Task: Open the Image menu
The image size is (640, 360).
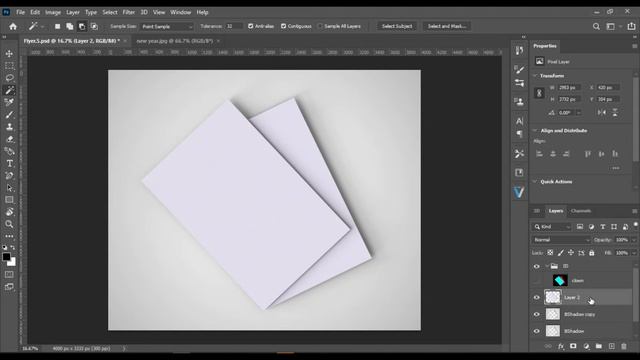Action: point(53,12)
